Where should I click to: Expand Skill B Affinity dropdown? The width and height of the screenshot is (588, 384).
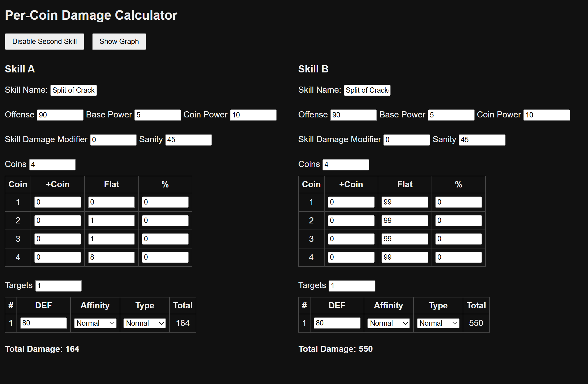click(x=388, y=323)
